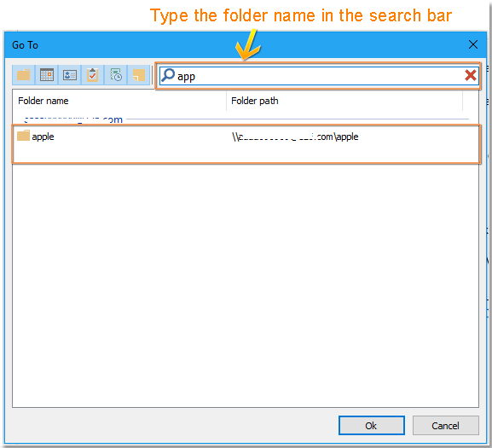Select the apple folder path entry
492x448 pixels.
[295, 137]
